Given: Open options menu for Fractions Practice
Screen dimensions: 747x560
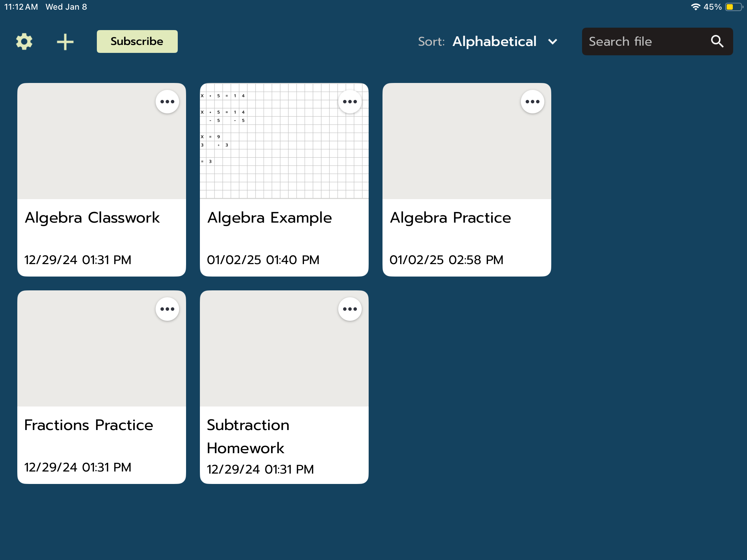Looking at the screenshot, I should pos(167,309).
